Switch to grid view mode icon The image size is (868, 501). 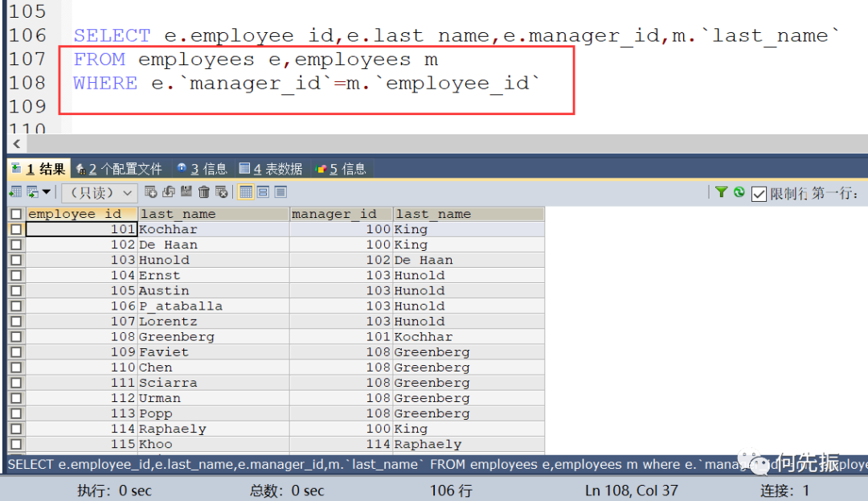[246, 192]
